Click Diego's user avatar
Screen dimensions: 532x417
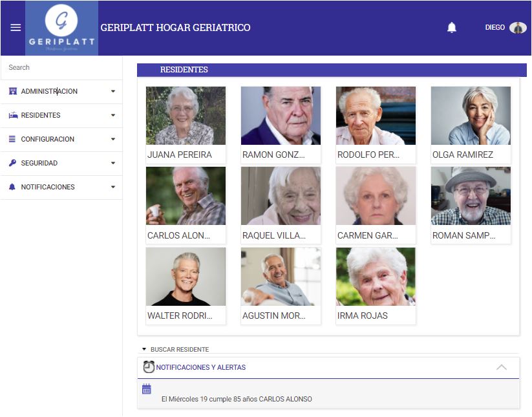[518, 28]
